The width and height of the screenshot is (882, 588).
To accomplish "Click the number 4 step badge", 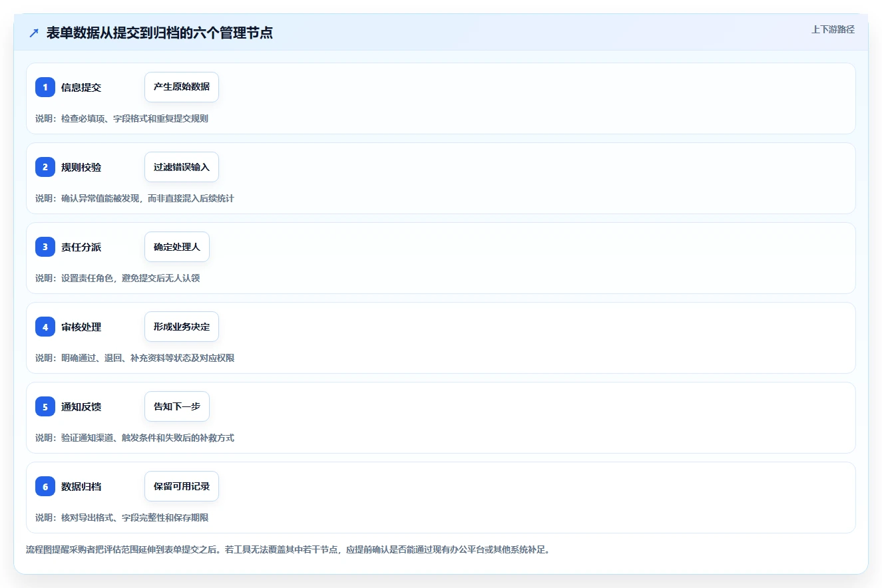I will pos(45,327).
